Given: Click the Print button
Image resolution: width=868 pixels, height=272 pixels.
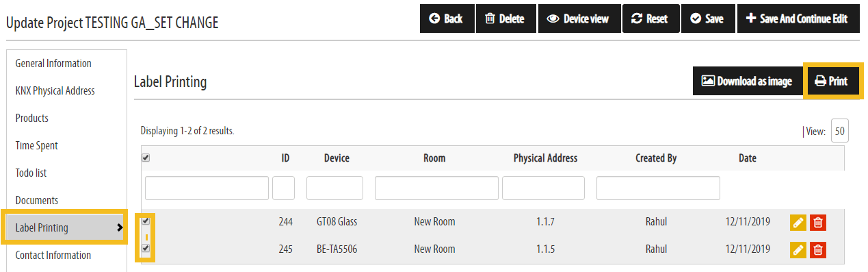Looking at the screenshot, I should click(x=831, y=81).
